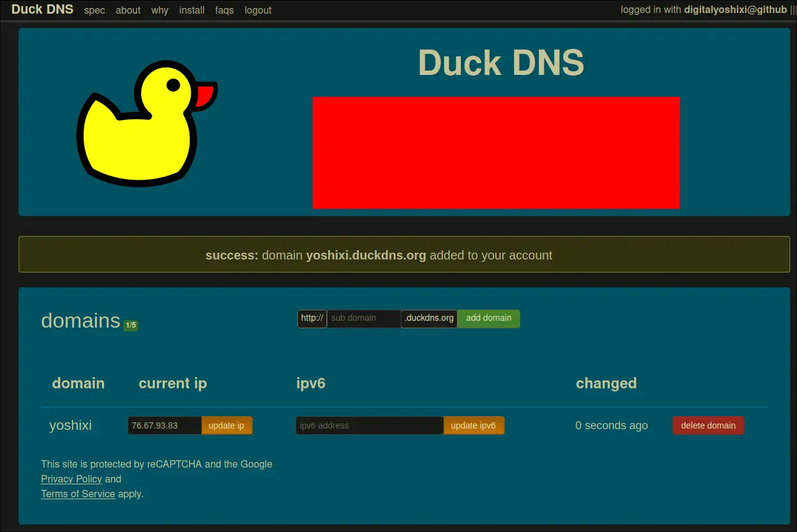Focus the ipv6 address input field

pyautogui.click(x=369, y=425)
